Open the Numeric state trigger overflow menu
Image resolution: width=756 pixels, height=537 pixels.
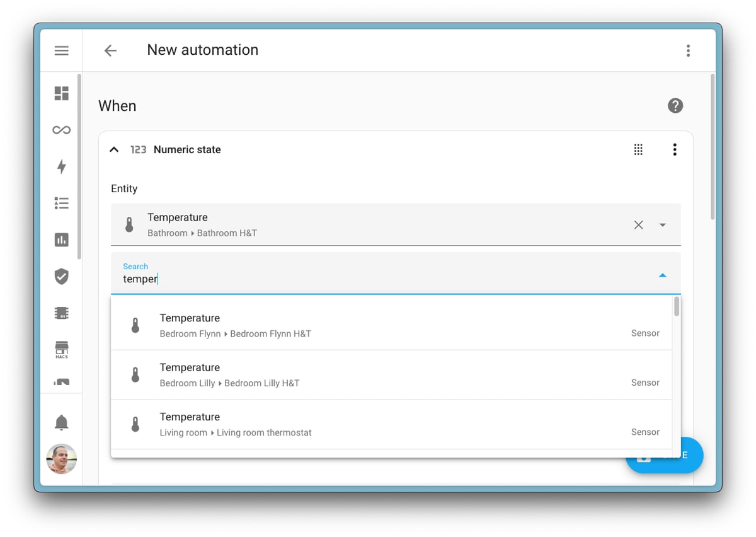pos(674,149)
